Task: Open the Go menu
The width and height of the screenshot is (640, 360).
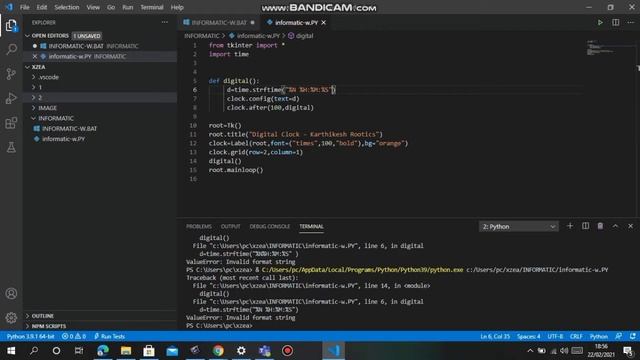Action: pos(111,7)
